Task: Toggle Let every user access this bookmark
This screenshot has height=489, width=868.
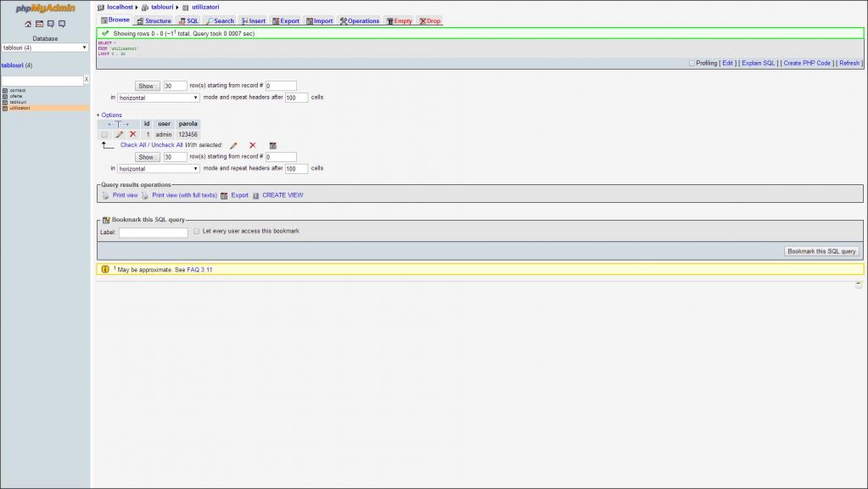Action: click(x=196, y=231)
